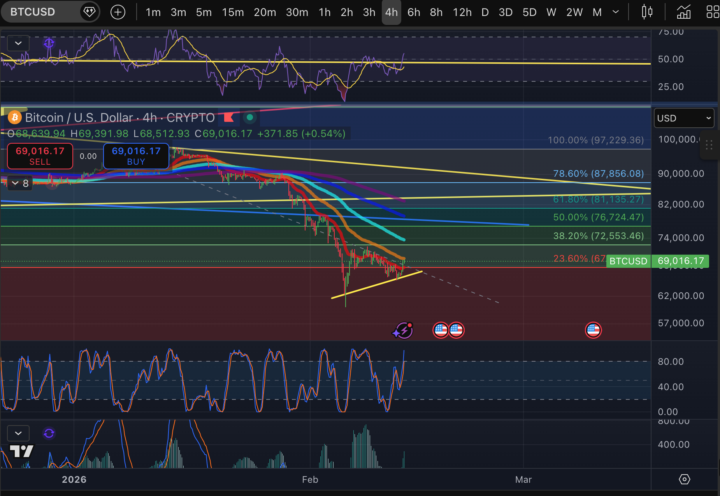The image size is (720, 496).
Task: Switch to the 15m interval
Action: click(233, 12)
